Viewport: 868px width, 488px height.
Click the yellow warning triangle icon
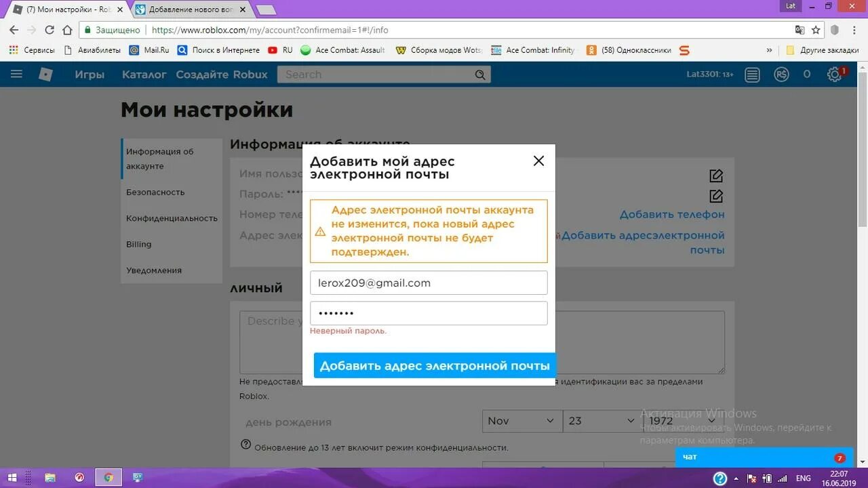[320, 232]
